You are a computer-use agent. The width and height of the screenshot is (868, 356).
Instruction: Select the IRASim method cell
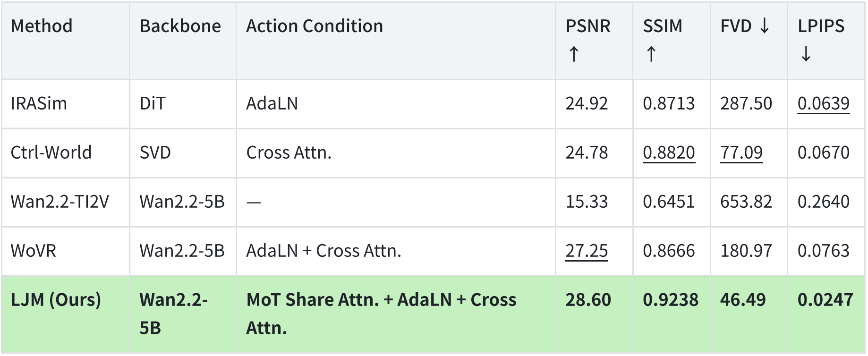point(66,104)
